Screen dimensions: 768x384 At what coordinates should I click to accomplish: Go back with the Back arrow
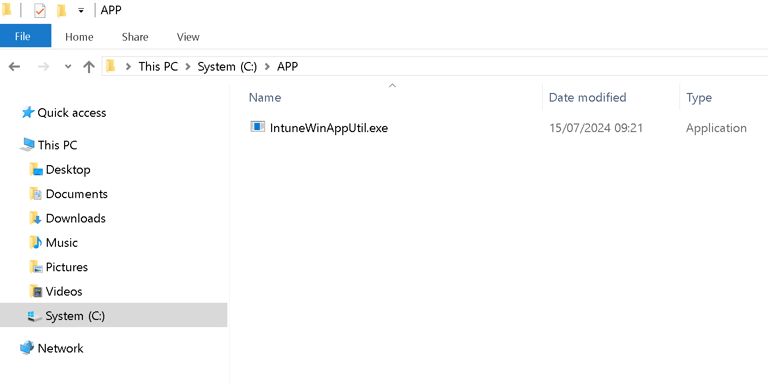tap(14, 67)
